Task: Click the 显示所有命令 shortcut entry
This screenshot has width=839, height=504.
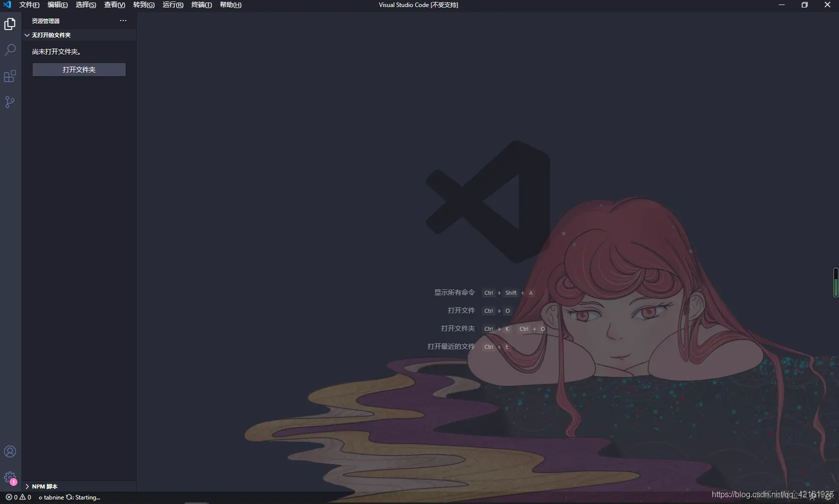Action: [454, 292]
